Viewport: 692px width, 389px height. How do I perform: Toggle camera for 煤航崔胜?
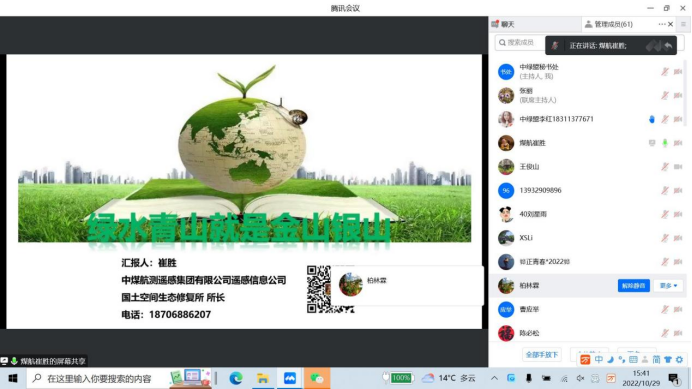(678, 143)
